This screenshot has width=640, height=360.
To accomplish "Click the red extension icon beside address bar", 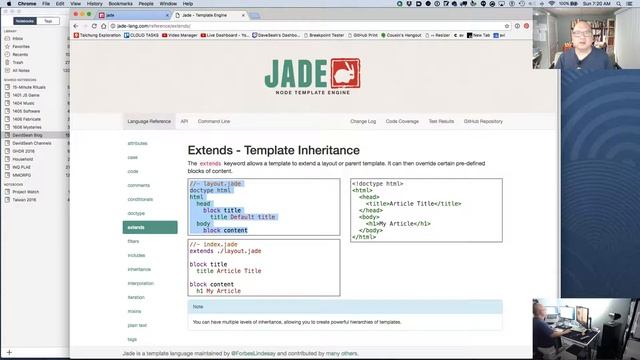I will pyautogui.click(x=527, y=26).
